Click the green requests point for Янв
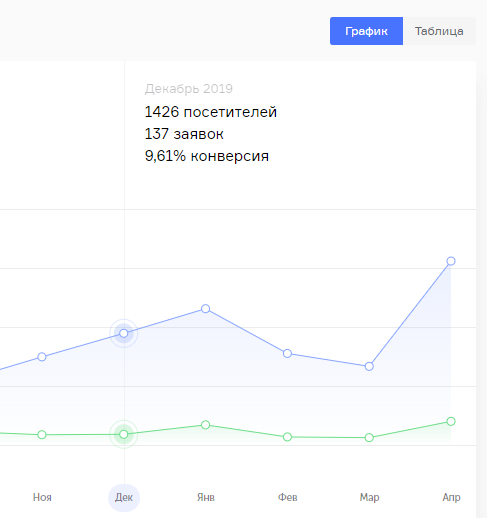The width and height of the screenshot is (487, 518). point(206,425)
